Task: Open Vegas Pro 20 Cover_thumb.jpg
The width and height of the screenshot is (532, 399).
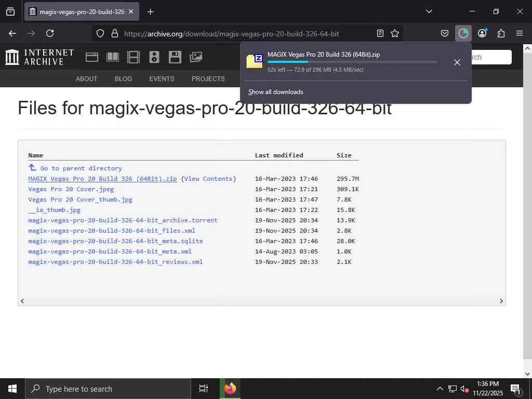Action: (x=80, y=199)
